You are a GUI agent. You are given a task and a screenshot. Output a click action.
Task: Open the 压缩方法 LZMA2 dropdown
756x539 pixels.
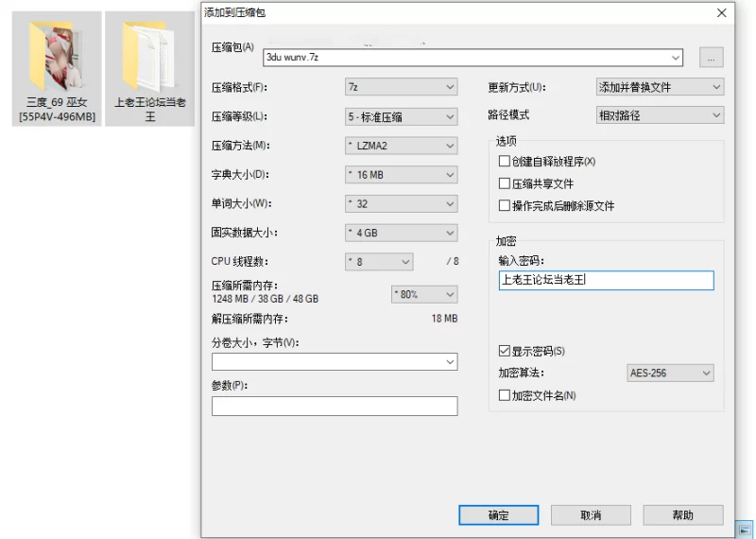coord(402,147)
